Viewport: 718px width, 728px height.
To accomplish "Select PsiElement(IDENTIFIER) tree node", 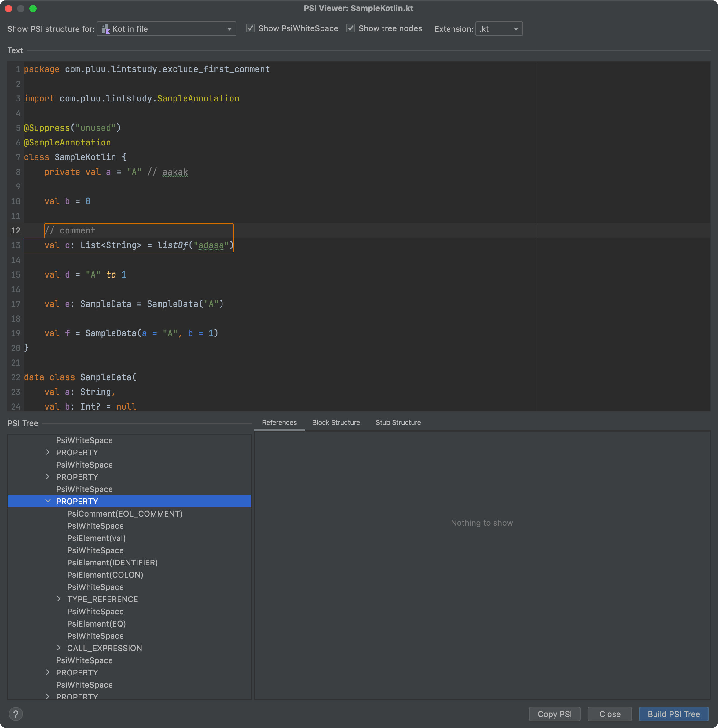I will pos(112,563).
